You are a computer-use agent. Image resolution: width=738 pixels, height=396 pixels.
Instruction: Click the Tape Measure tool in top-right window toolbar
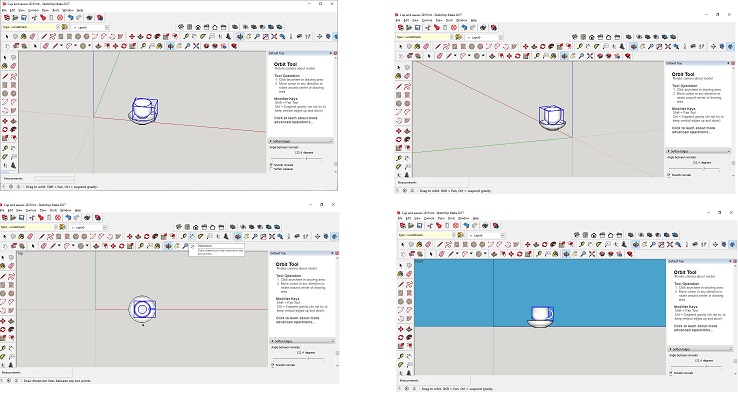[x=579, y=47]
